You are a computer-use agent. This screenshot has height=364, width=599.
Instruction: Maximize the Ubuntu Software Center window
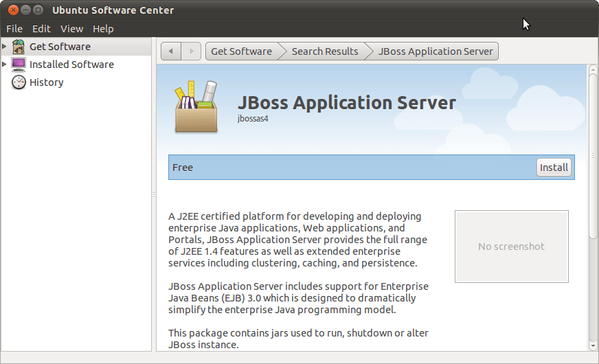38,10
